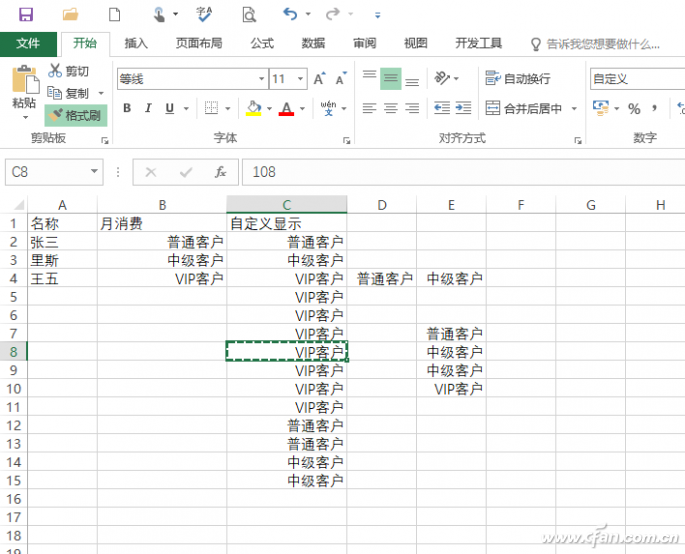Image resolution: width=685 pixels, height=554 pixels.
Task: Select column C header
Action: coord(287,204)
